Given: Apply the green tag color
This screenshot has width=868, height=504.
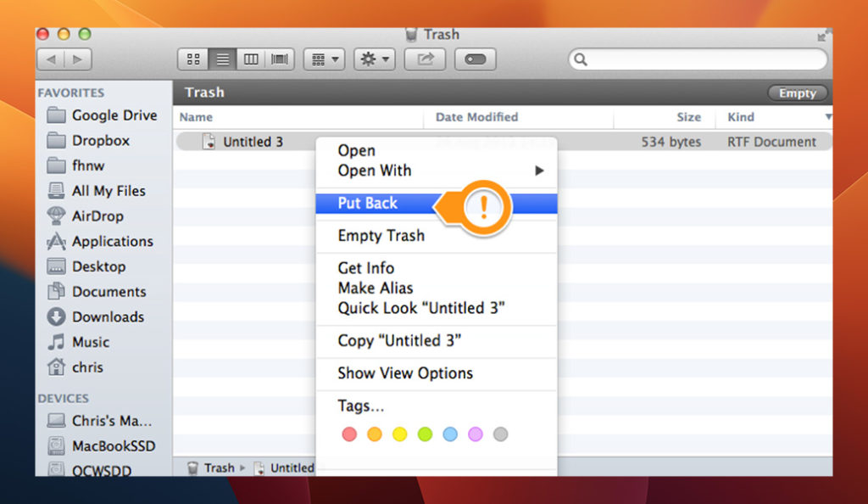Looking at the screenshot, I should (425, 434).
